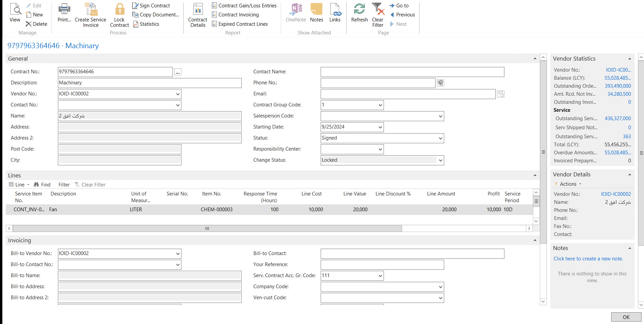This screenshot has height=324, width=644.
Task: Open Change Status dropdown showing Locked
Action: pyautogui.click(x=440, y=160)
